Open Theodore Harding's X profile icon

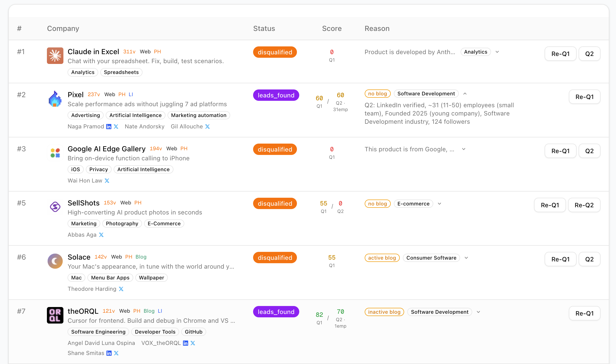tap(121, 289)
